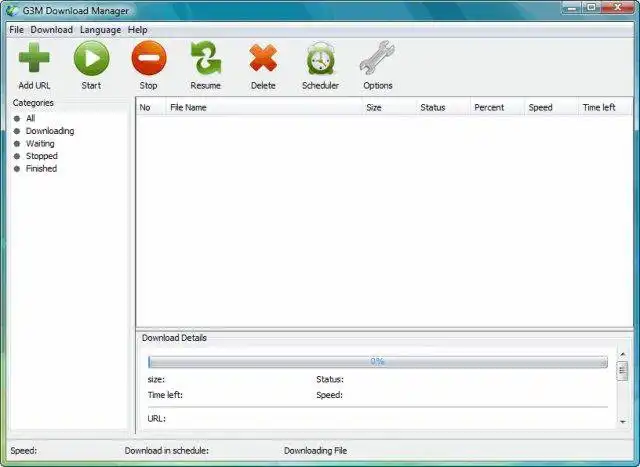Click the bullet icon beside All
The width and height of the screenshot is (640, 467).
(x=17, y=119)
